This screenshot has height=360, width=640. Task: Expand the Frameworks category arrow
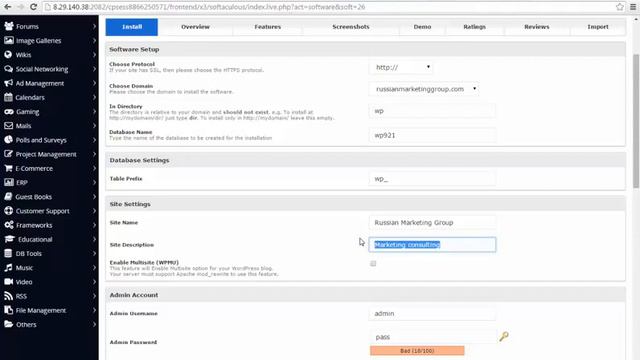click(x=94, y=225)
